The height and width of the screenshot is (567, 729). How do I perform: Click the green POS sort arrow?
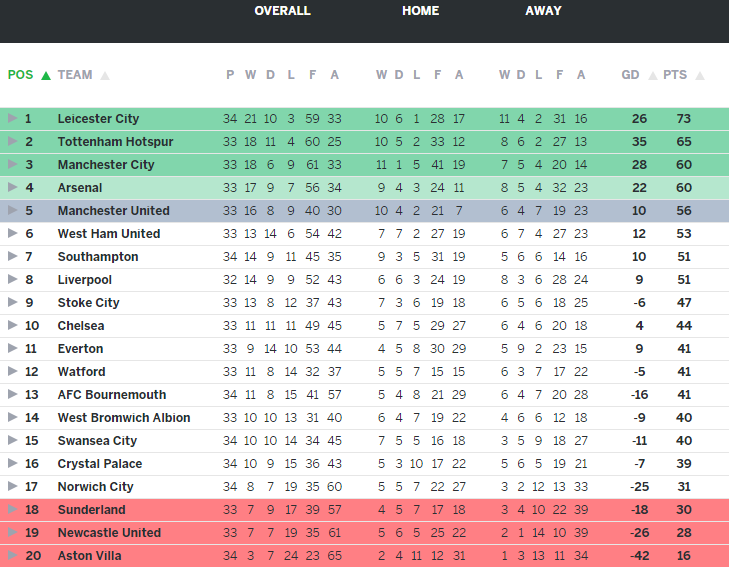point(46,75)
